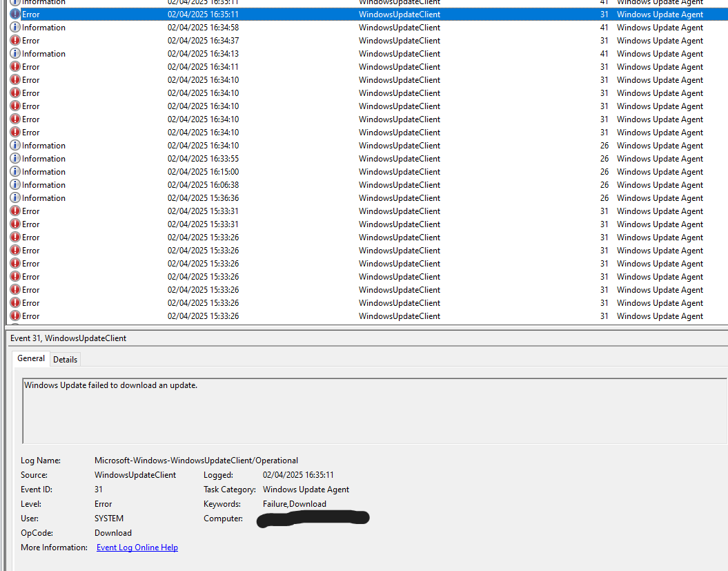Screen dimensions: 728x571
Task: Click Windows Update Agent on the 16:15:00 row
Action: click(660, 171)
